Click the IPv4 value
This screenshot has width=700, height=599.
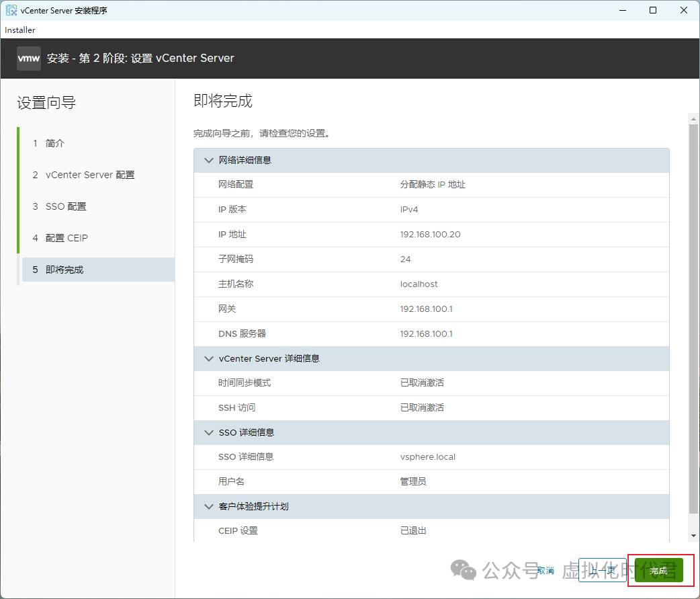pyautogui.click(x=409, y=210)
